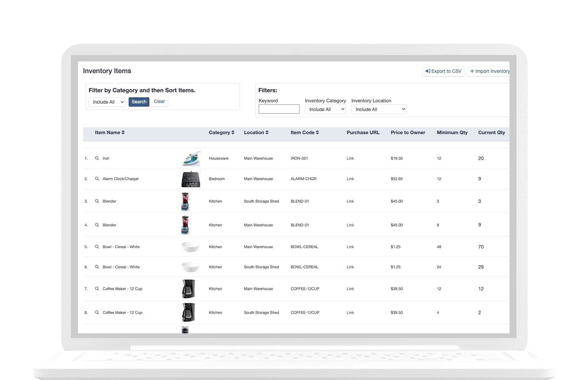This screenshot has height=380, width=588.
Task: Click the Clear button
Action: [159, 101]
